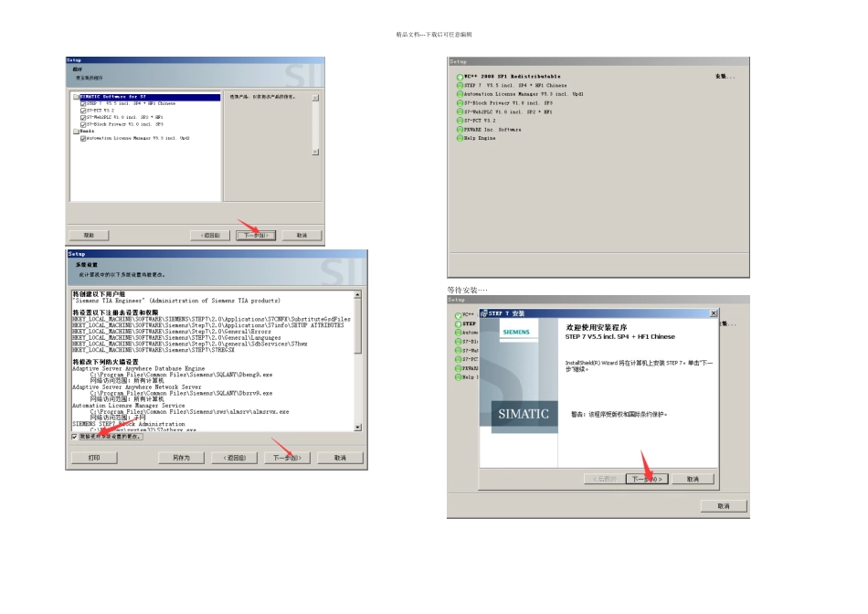Image resolution: width=868 pixels, height=614 pixels.
Task: Click text Help Engine in upper-right progress list
Action: click(480, 138)
